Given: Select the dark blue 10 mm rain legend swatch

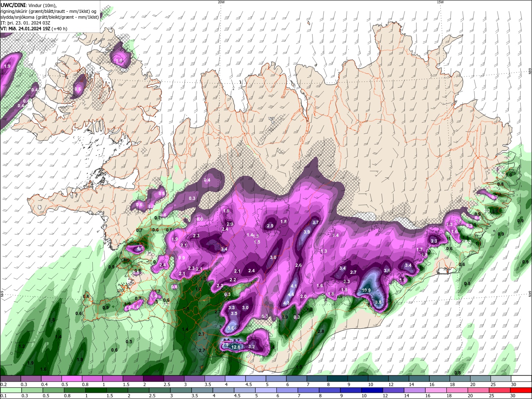Looking at the screenshot, I should click(x=371, y=390).
